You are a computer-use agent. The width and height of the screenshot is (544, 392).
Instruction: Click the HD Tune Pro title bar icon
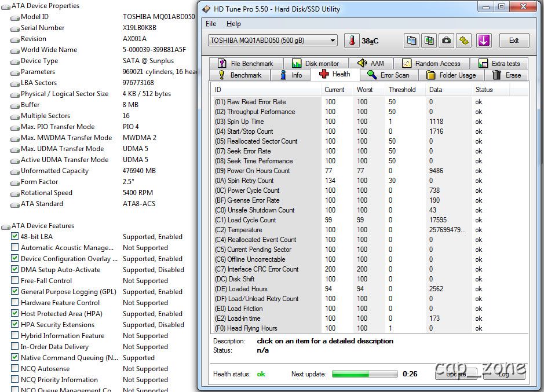(x=206, y=9)
